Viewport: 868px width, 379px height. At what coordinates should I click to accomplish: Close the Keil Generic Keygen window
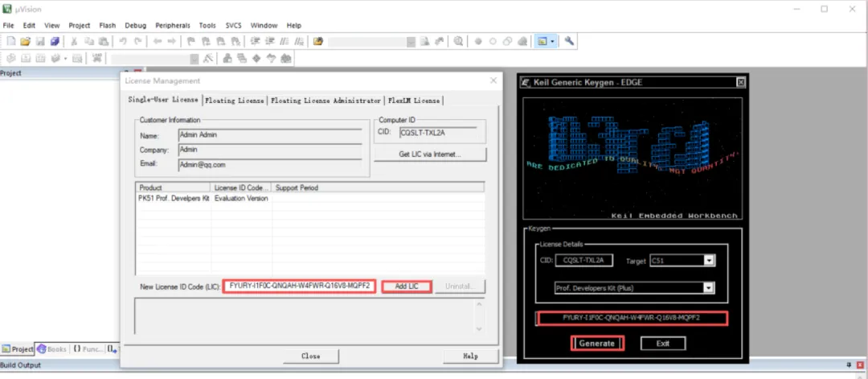tap(741, 82)
